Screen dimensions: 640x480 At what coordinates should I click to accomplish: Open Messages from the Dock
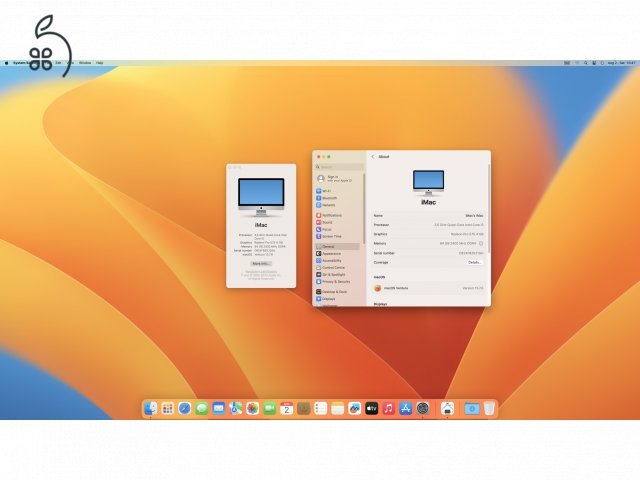click(x=202, y=408)
